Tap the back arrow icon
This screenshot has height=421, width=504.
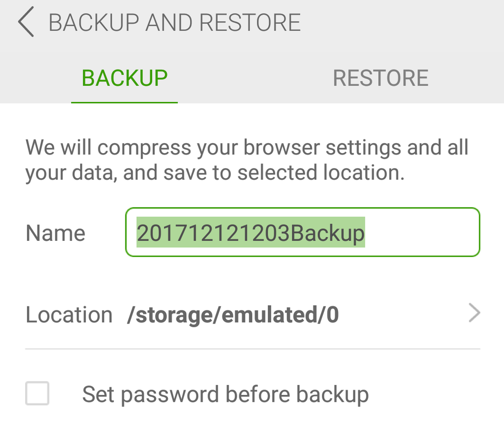point(26,23)
